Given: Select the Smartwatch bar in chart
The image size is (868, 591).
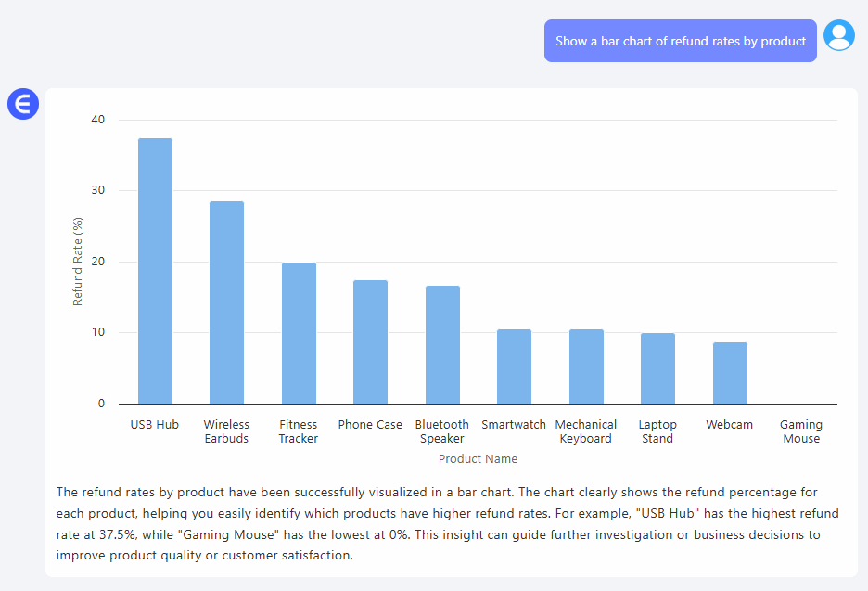Looking at the screenshot, I should pyautogui.click(x=514, y=366).
